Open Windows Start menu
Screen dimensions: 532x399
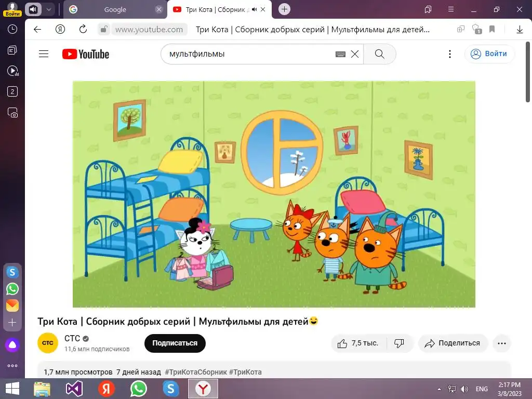click(x=12, y=389)
